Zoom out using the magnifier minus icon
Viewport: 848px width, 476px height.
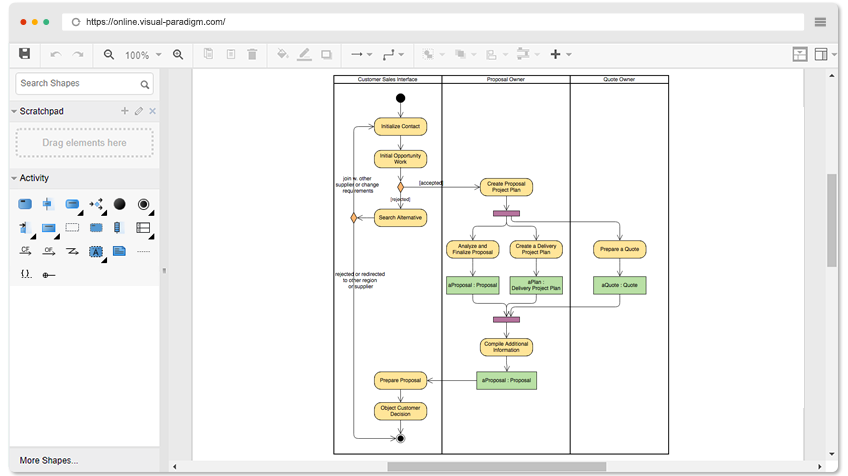click(x=109, y=54)
